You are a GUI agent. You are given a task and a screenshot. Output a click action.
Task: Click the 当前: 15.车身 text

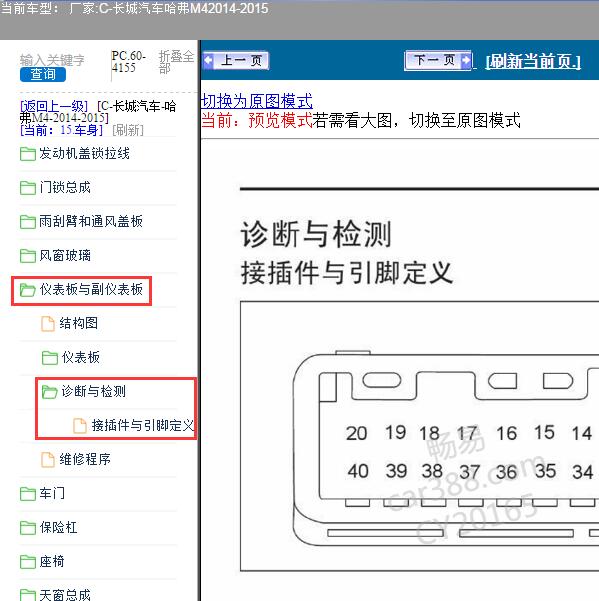[x=61, y=130]
